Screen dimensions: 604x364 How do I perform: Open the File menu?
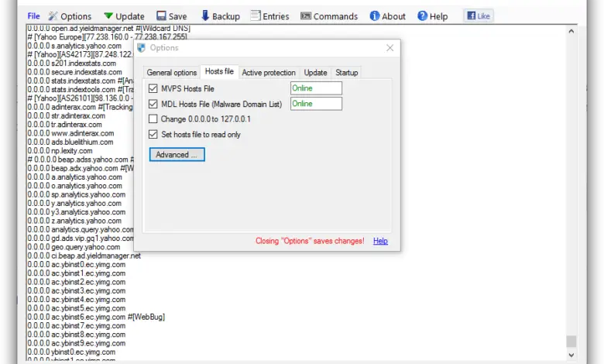(x=33, y=16)
